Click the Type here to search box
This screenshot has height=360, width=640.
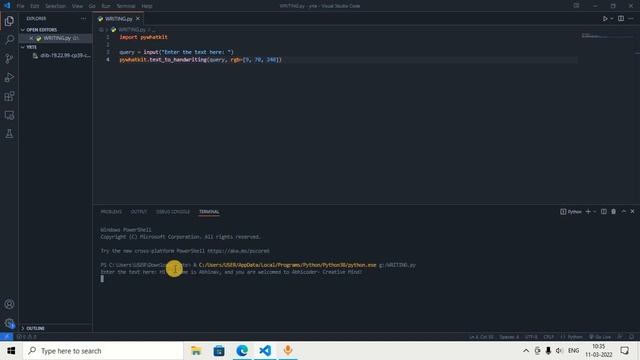pos(103,351)
